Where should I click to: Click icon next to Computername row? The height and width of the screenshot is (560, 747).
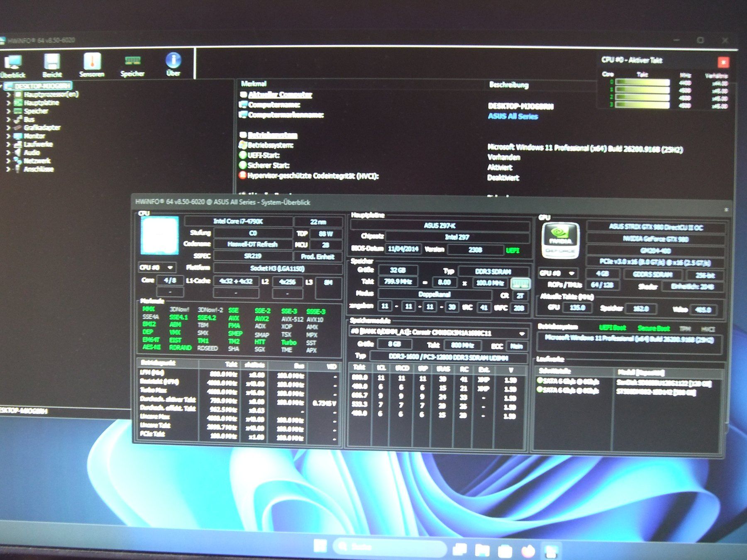coord(244,105)
